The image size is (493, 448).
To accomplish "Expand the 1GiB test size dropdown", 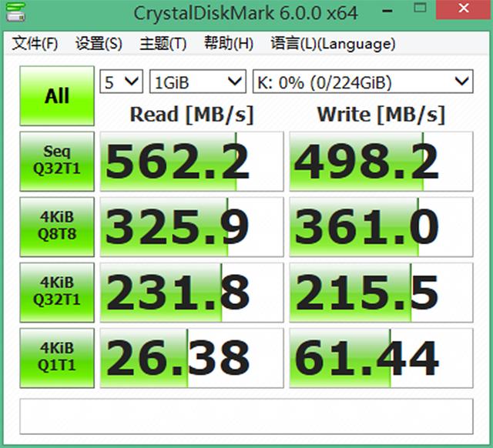I will coord(198,82).
